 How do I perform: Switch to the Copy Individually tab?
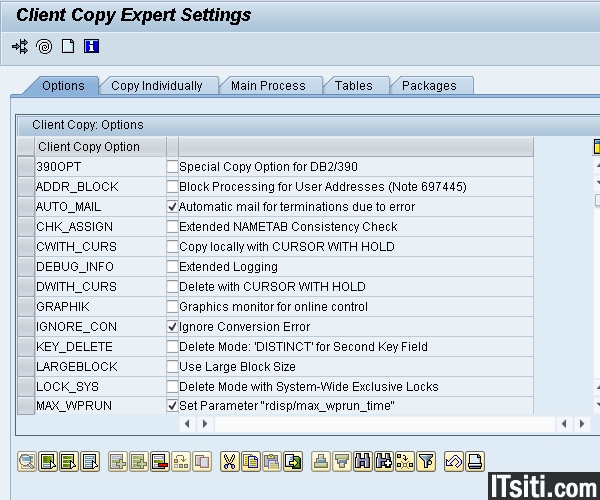(x=156, y=86)
